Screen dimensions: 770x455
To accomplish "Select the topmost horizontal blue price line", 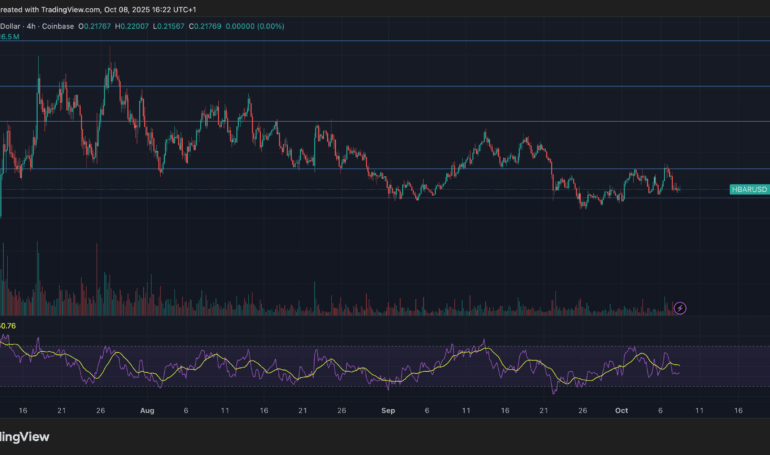I will [380, 41].
